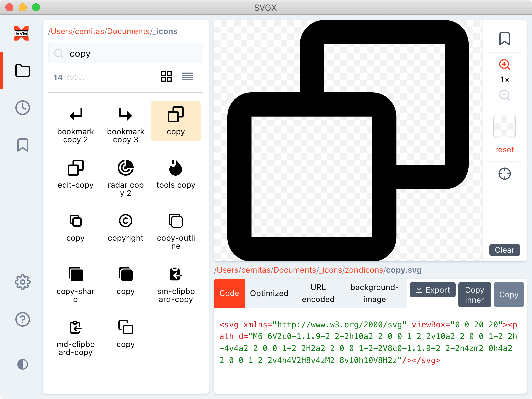Viewport: 532px width, 399px height.
Task: Select the copy-outline icon
Action: pos(176,231)
